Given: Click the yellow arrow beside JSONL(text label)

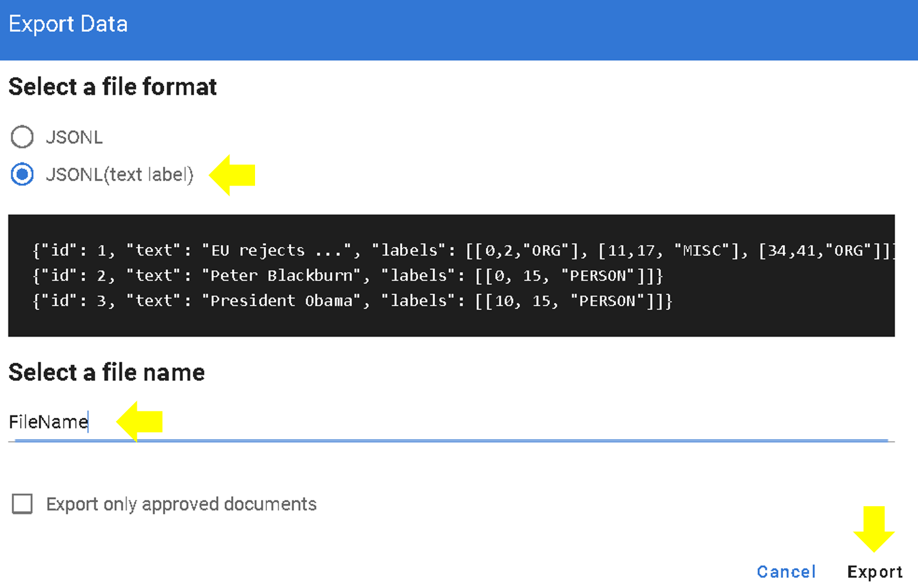Looking at the screenshot, I should point(233,175).
